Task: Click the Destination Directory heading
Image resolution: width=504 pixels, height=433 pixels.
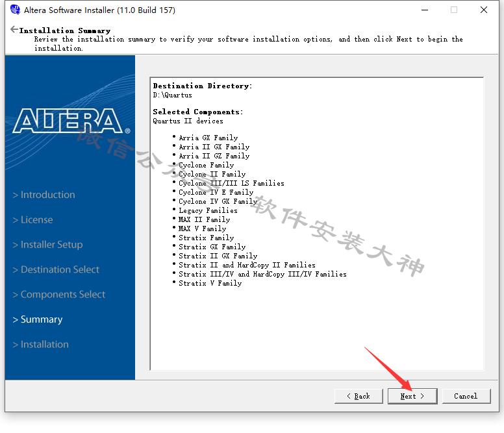Action: pos(203,86)
